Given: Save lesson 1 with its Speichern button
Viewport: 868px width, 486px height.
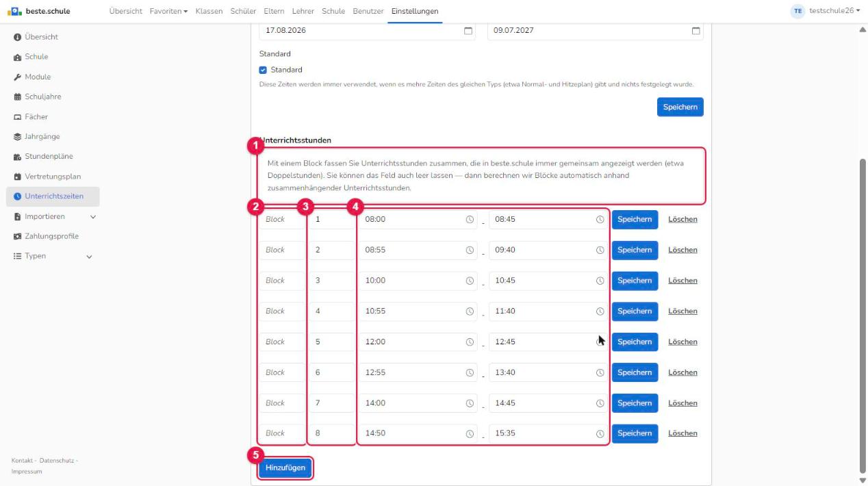Looking at the screenshot, I should [635, 219].
